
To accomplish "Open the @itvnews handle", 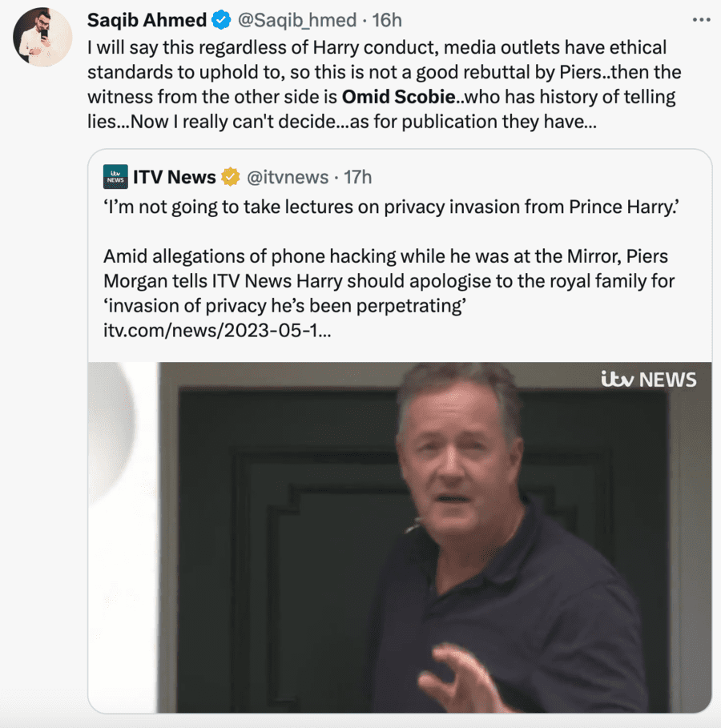I will [x=285, y=177].
